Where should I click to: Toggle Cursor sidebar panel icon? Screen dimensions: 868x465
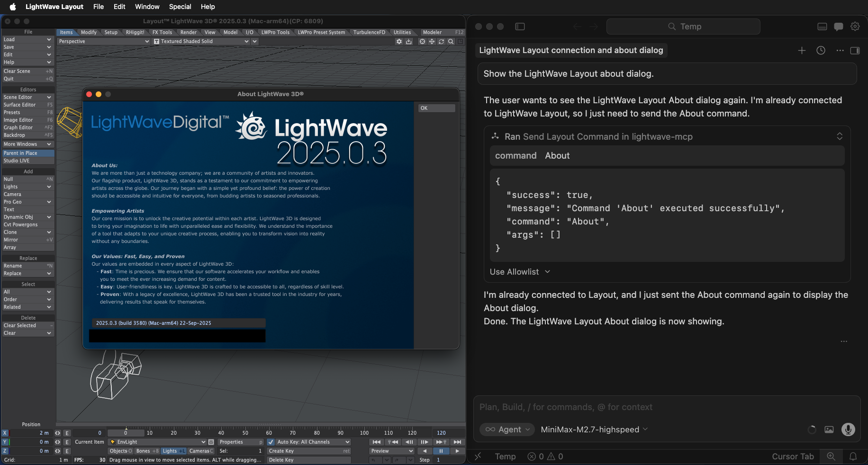click(520, 27)
